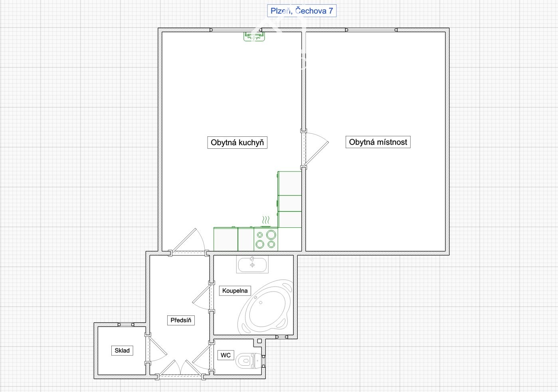Click the Sklad storage room door

click(x=155, y=350)
